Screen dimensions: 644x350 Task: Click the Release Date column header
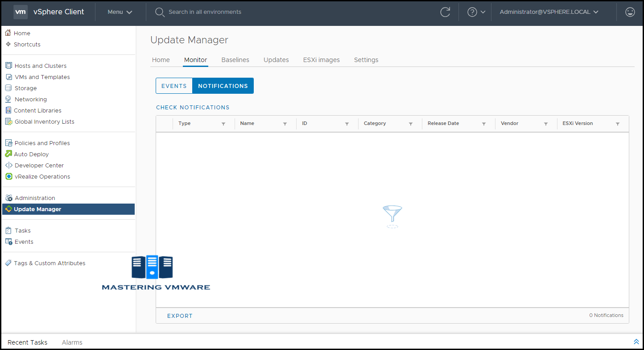(x=443, y=123)
